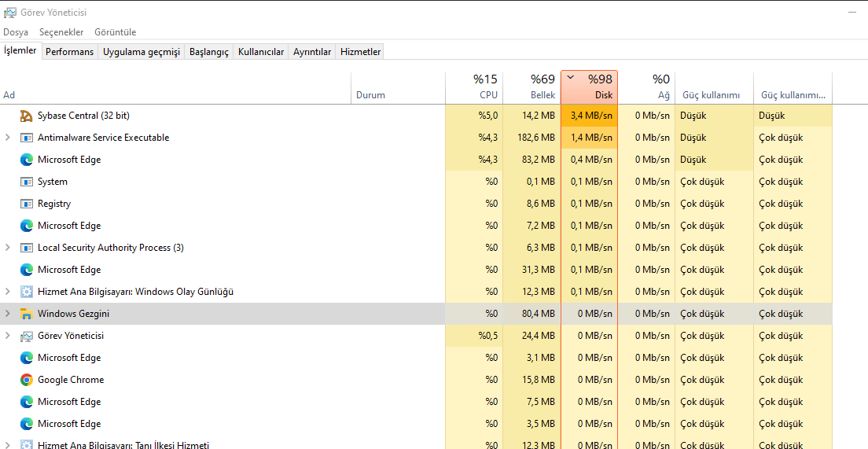Viewport: 868px width, 449px height.
Task: Sort by the Ad column header
Action: pyautogui.click(x=176, y=87)
